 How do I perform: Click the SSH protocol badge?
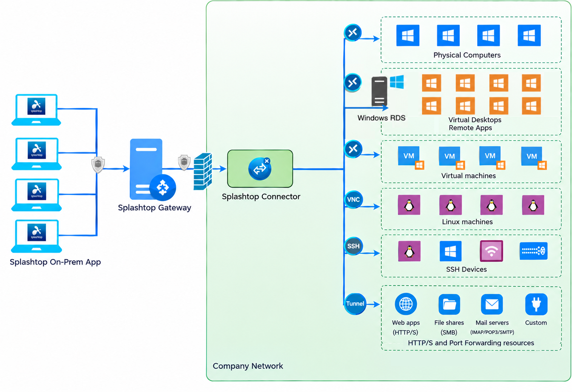(x=353, y=246)
